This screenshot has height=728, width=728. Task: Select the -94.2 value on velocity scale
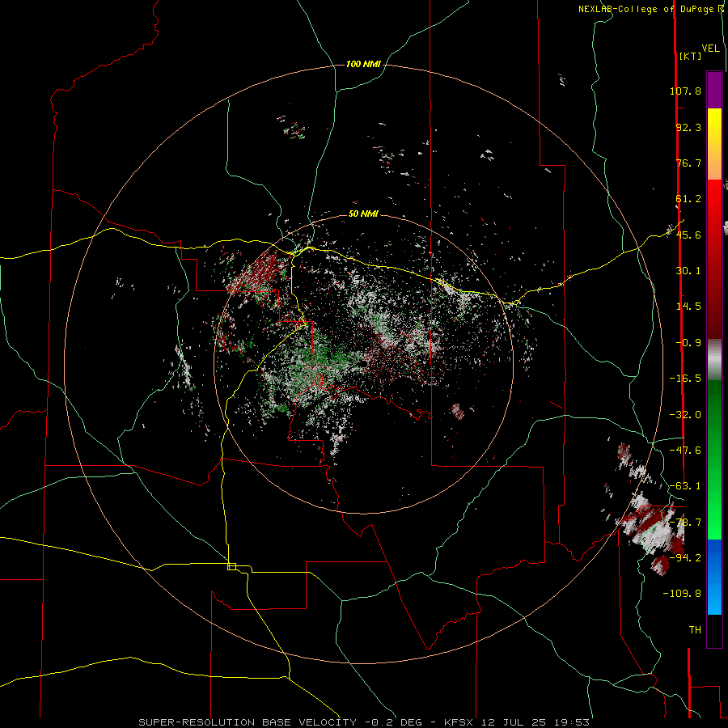pos(685,557)
